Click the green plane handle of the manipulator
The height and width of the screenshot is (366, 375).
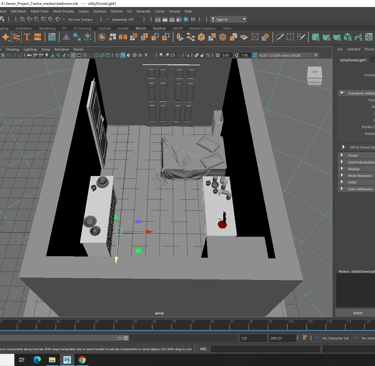138,251
